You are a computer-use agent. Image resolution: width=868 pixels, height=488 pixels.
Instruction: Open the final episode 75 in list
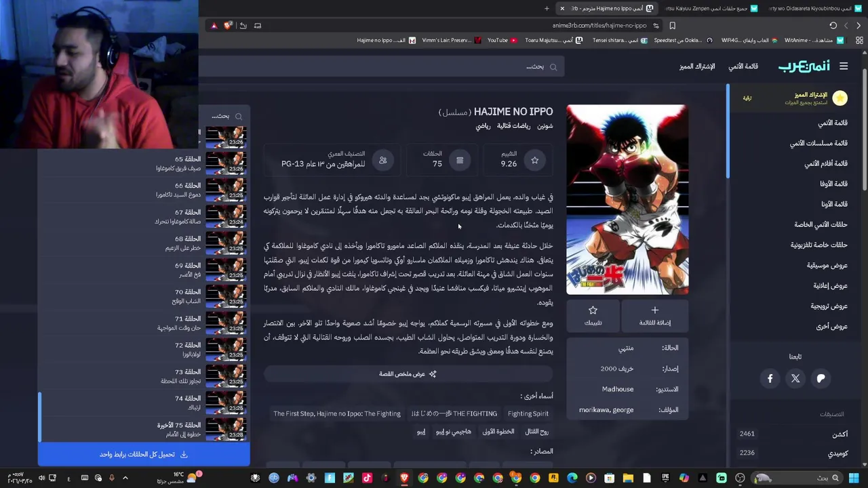click(x=144, y=430)
